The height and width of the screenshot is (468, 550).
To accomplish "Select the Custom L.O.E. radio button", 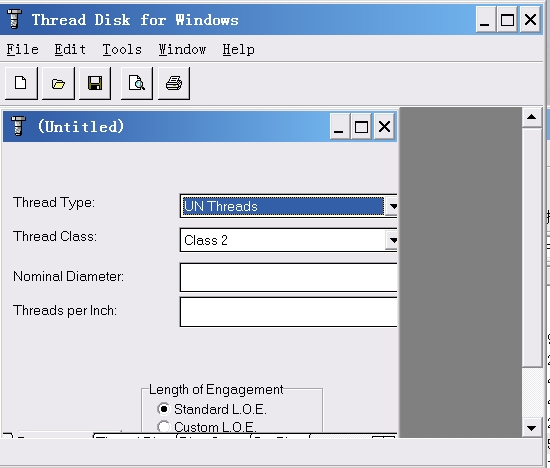I will (163, 427).
